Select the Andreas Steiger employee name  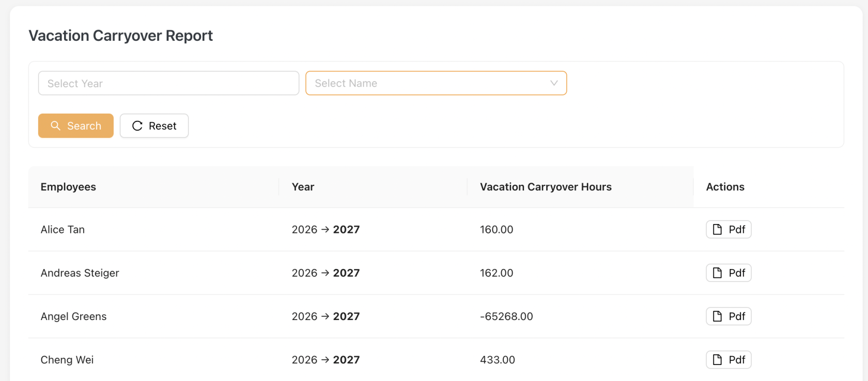[x=80, y=273]
